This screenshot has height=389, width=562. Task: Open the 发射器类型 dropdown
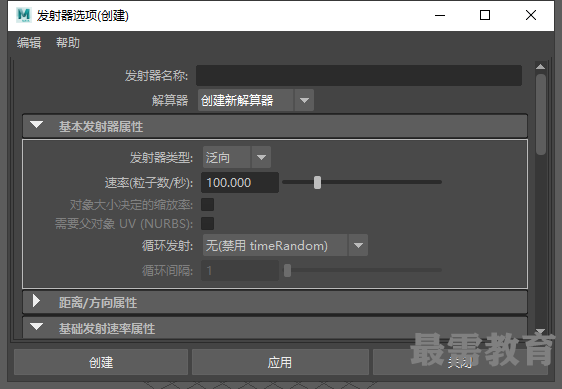237,157
